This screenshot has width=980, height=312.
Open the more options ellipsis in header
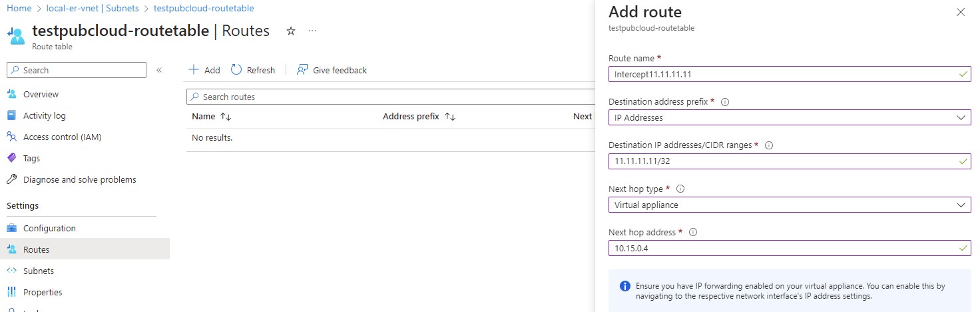pyautogui.click(x=312, y=31)
